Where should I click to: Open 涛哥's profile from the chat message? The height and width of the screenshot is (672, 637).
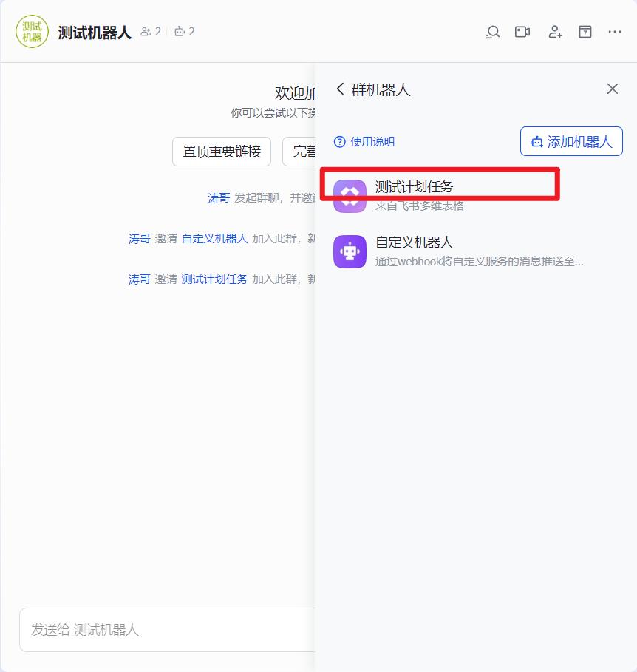point(217,197)
